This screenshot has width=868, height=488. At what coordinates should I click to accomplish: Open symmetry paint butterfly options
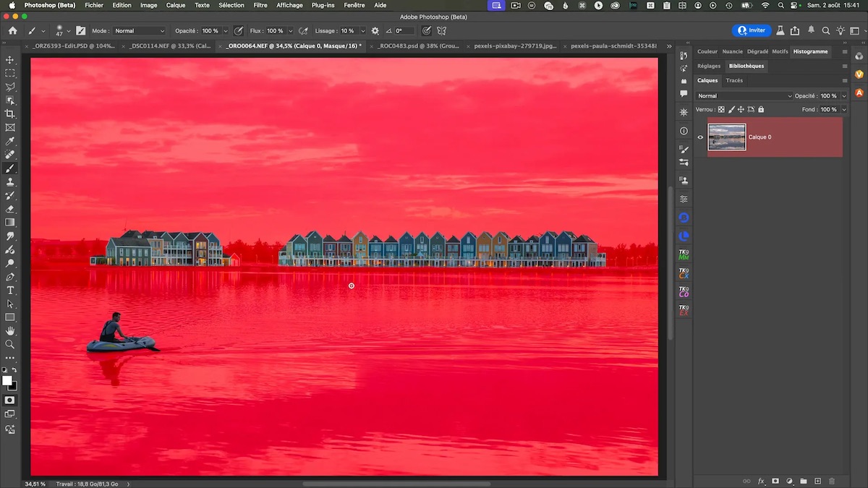(x=441, y=31)
